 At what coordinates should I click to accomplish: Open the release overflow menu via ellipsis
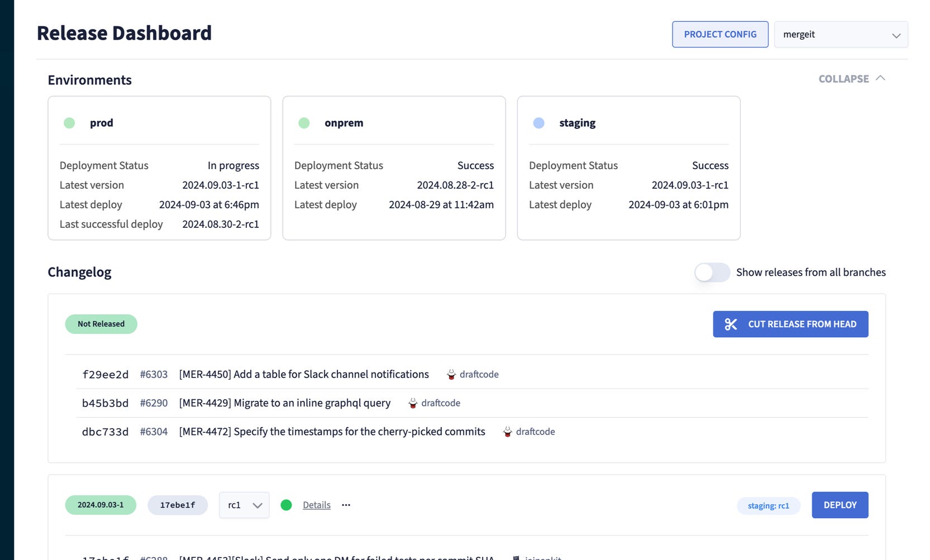click(x=346, y=505)
